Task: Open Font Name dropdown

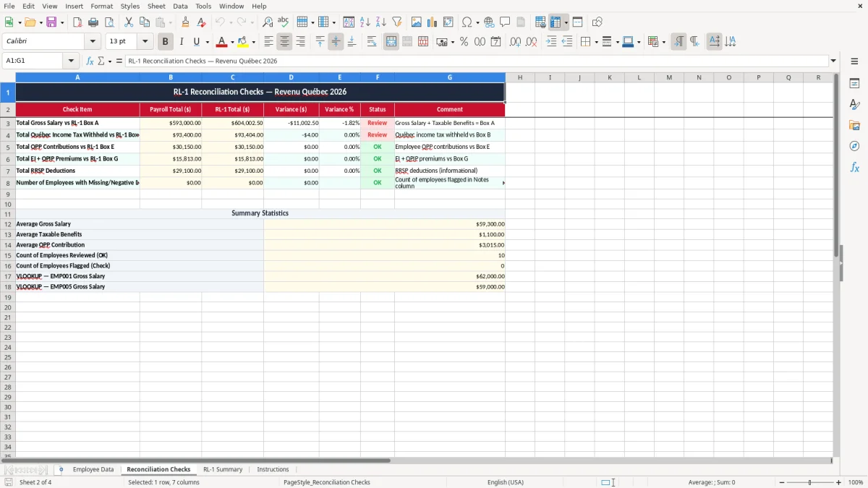Action: click(x=93, y=42)
